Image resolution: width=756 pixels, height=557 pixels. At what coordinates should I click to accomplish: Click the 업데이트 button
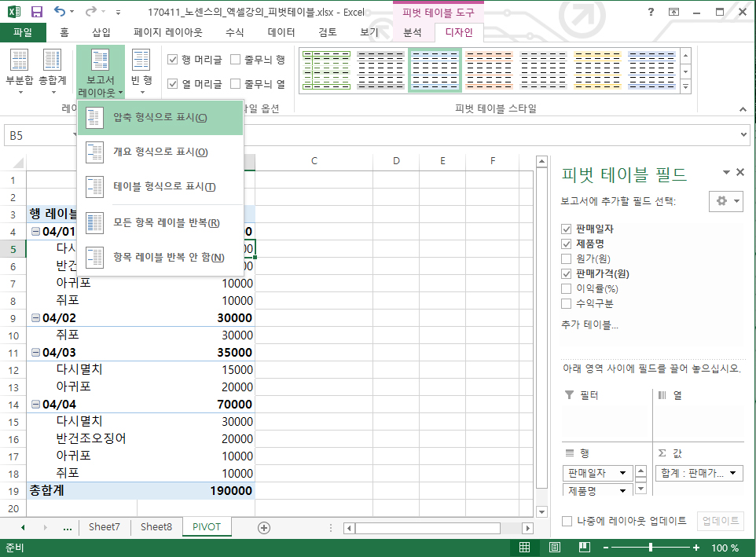(721, 521)
